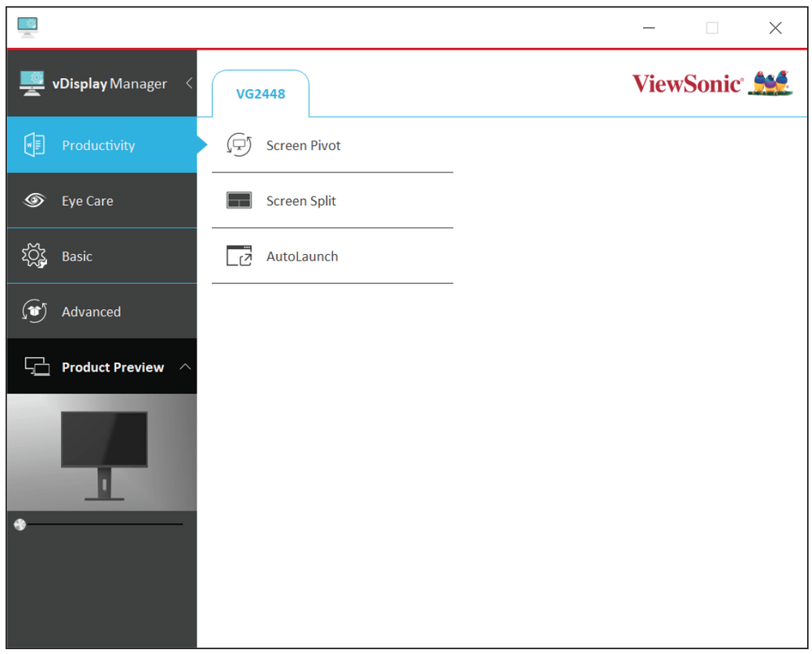Click the Screen Pivot rotate icon
812x654 pixels.
pos(239,145)
